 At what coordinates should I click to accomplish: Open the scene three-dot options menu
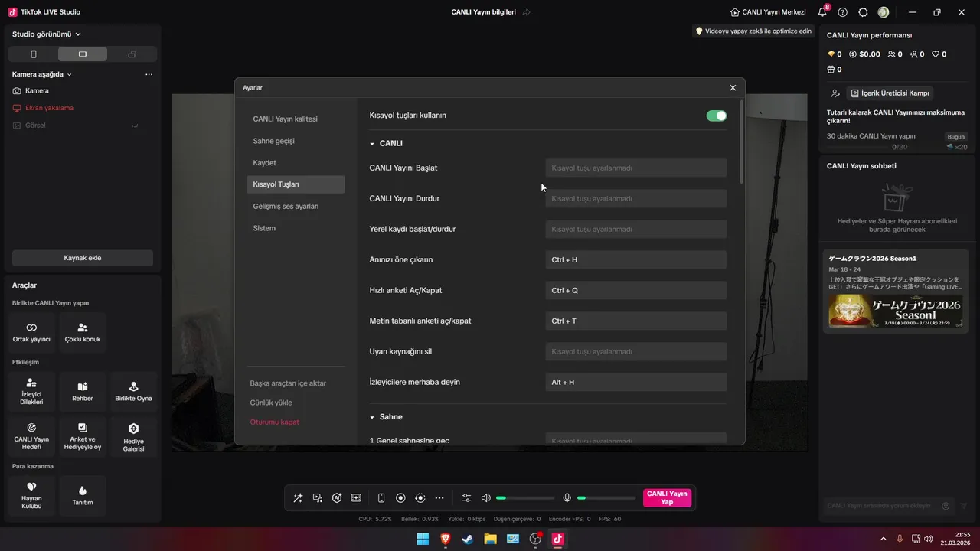[x=149, y=74]
